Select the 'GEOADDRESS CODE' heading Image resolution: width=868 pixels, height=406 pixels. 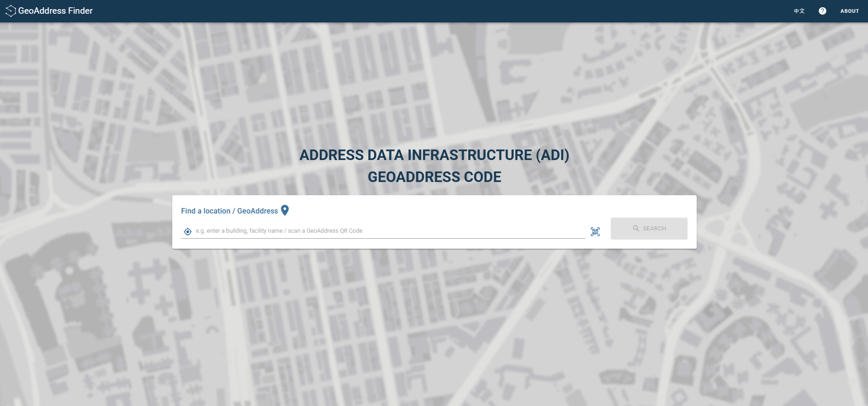point(434,177)
